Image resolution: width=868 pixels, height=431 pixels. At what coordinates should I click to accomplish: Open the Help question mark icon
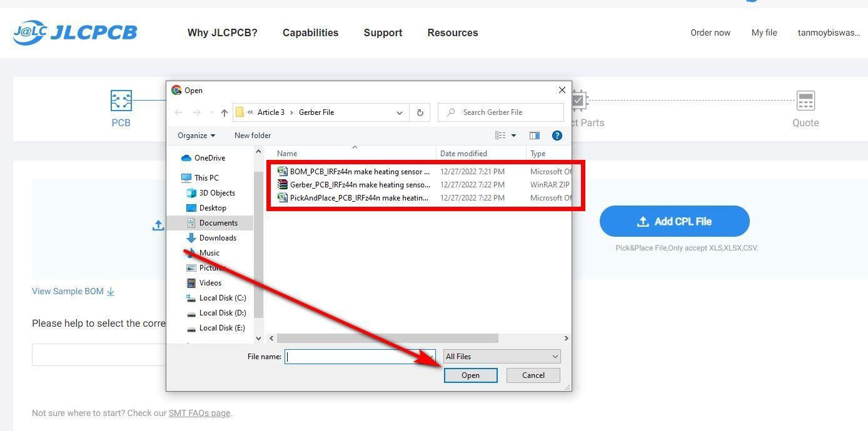pyautogui.click(x=557, y=136)
